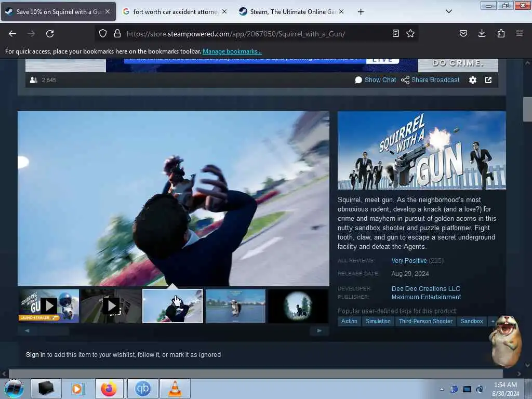This screenshot has height=399, width=532.
Task: Click the site security padlock icon
Action: (x=117, y=33)
